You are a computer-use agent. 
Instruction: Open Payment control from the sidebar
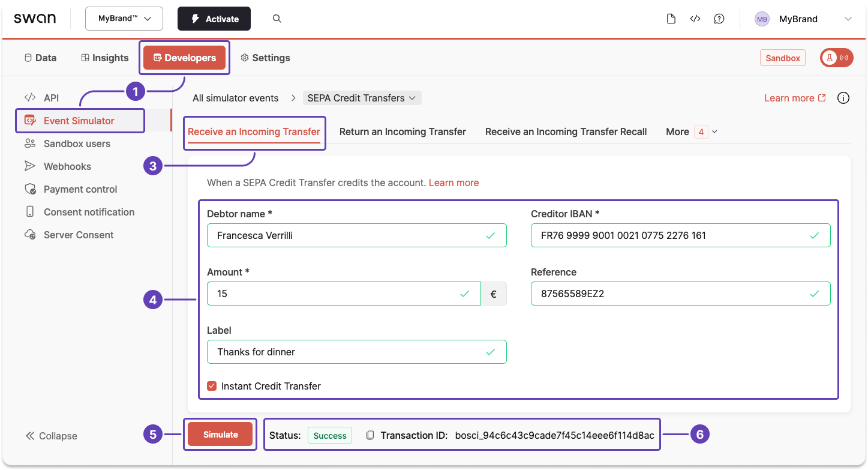[80, 189]
